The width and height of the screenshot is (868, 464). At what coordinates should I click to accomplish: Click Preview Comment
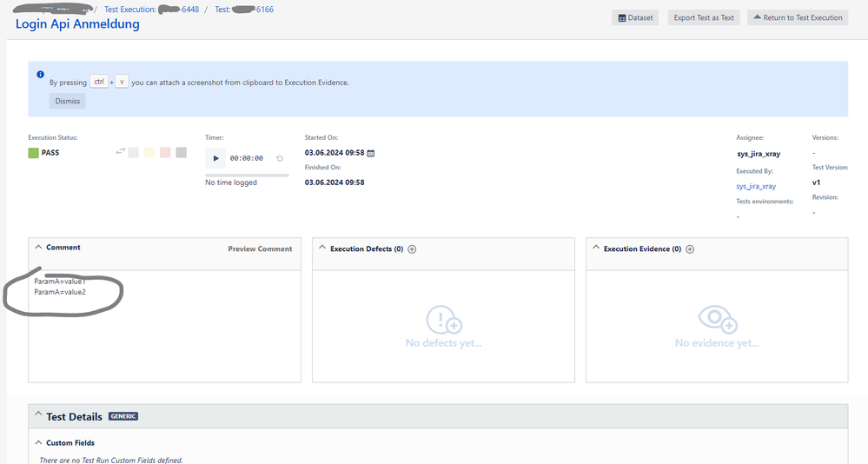[x=260, y=249]
